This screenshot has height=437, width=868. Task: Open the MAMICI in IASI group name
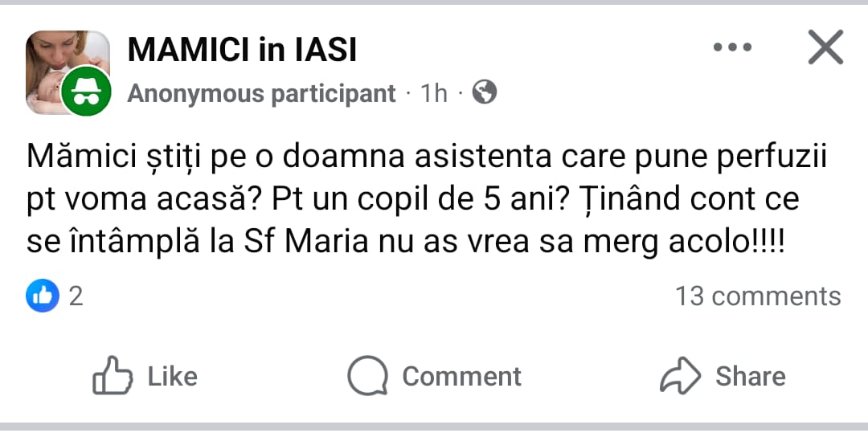click(242, 51)
